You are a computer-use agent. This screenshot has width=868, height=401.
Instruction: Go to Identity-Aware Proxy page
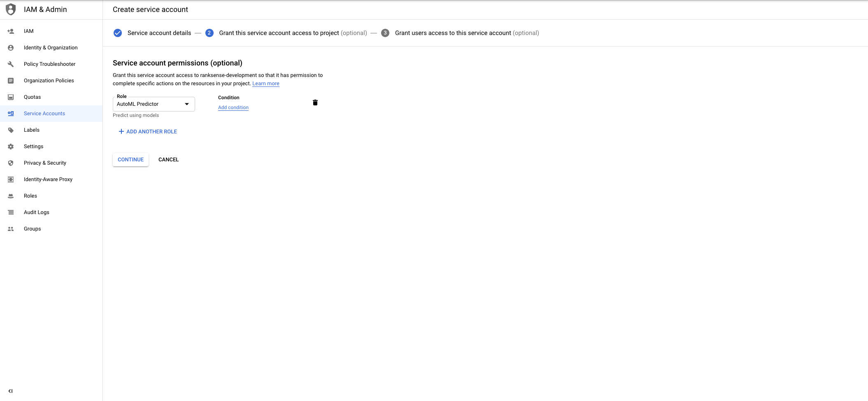click(48, 180)
